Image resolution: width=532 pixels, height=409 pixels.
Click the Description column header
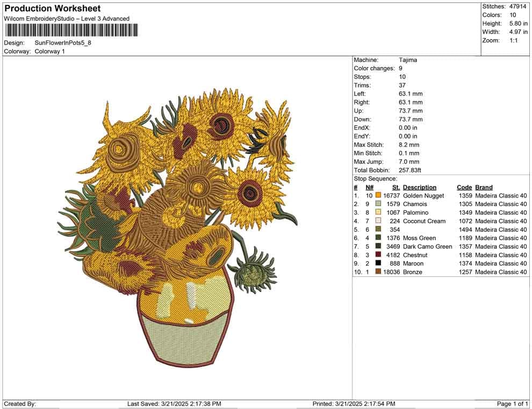point(419,187)
